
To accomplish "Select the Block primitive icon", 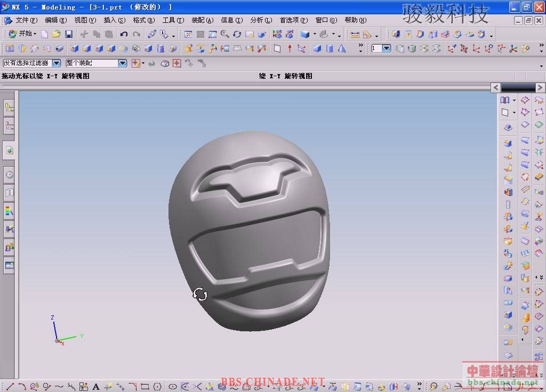I will pos(317,48).
